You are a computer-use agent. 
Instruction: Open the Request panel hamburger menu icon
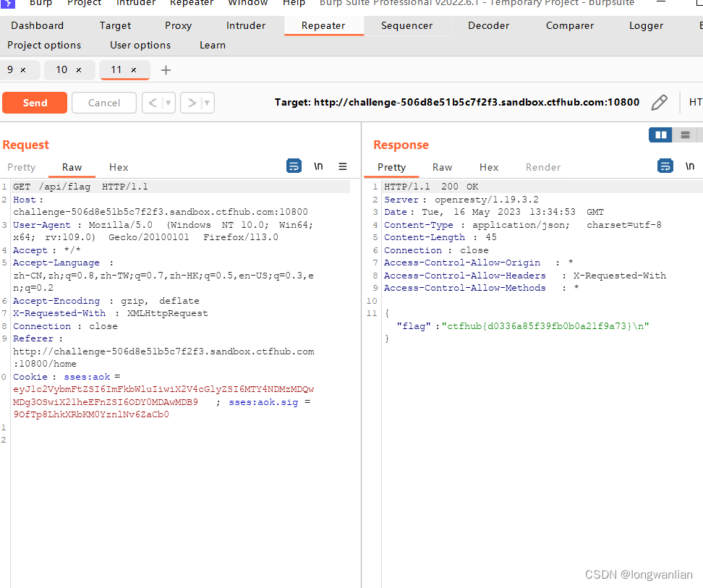coord(342,166)
